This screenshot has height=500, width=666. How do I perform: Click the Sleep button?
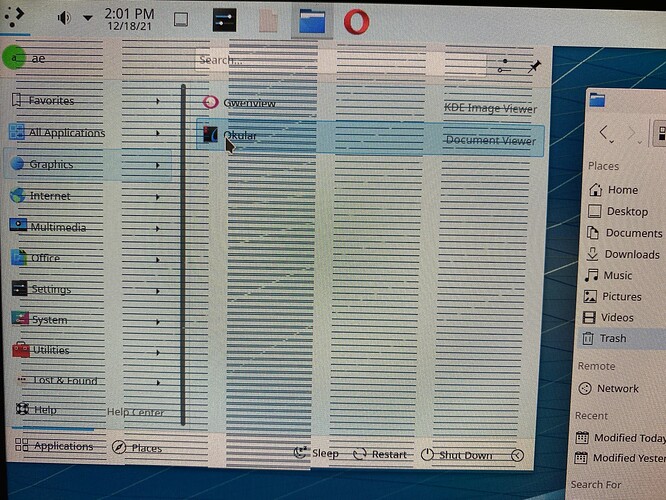[316, 453]
